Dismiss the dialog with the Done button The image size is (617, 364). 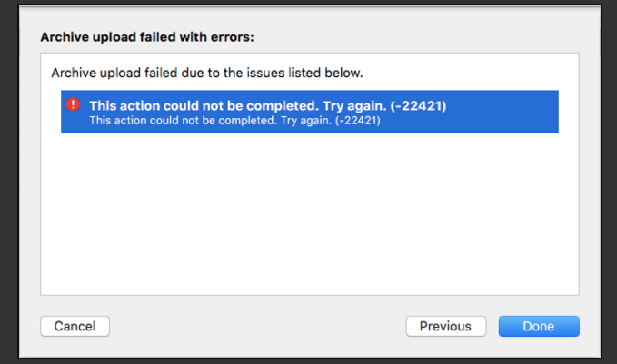pos(539,326)
